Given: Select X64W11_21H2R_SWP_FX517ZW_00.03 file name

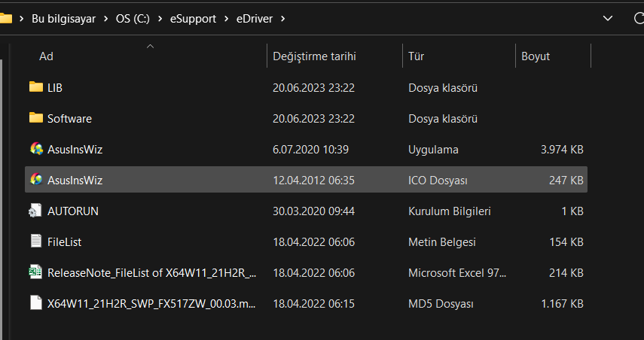Looking at the screenshot, I should (151, 303).
